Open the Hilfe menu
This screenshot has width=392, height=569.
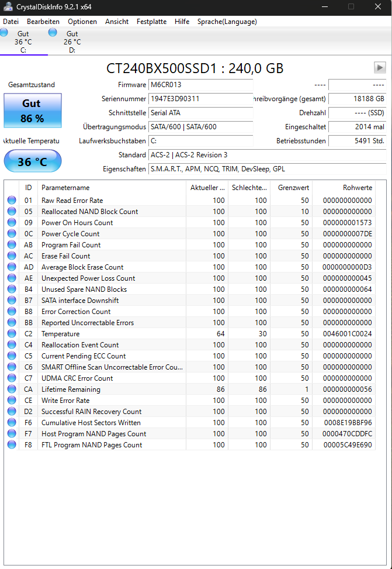[x=182, y=22]
